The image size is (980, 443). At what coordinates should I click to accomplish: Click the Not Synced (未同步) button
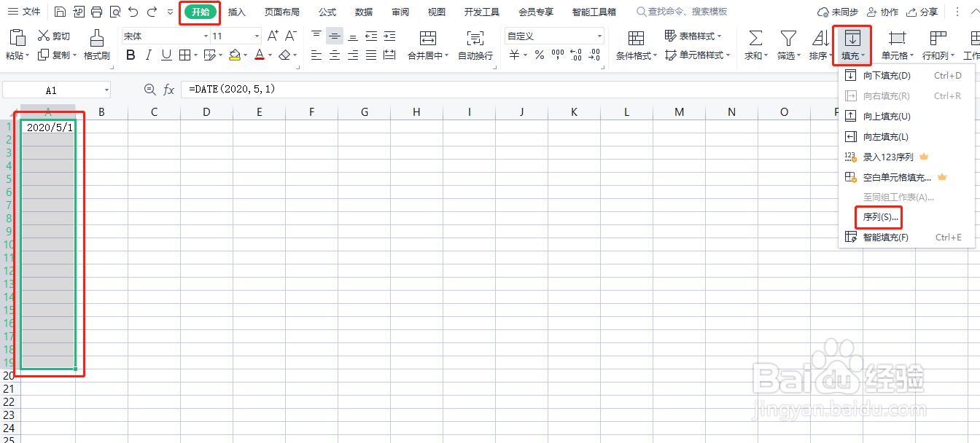[x=837, y=12]
